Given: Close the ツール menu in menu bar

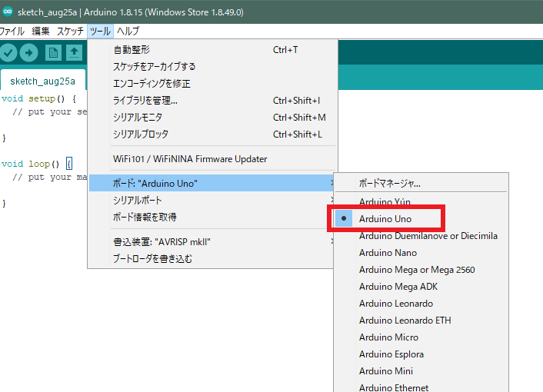Looking at the screenshot, I should click(x=100, y=32).
